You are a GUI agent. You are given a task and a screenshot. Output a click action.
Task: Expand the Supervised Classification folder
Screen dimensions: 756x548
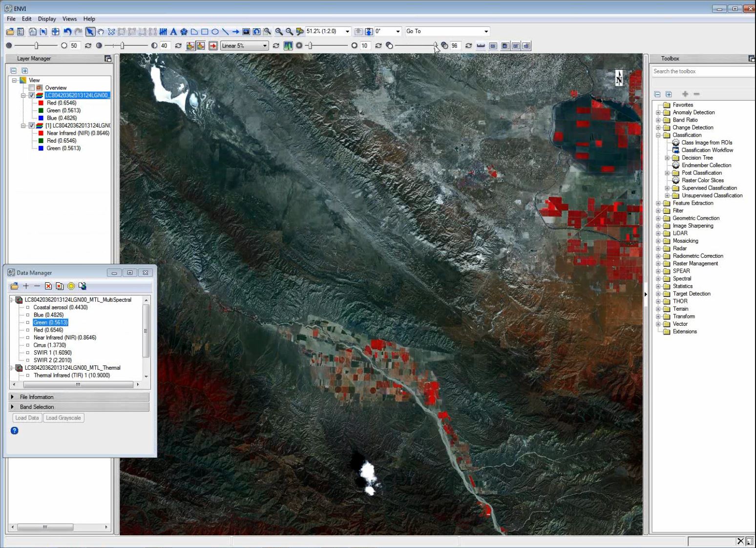point(667,188)
